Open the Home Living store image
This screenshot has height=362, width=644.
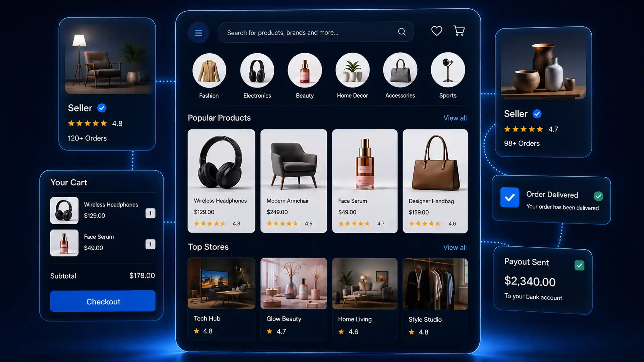(x=365, y=284)
